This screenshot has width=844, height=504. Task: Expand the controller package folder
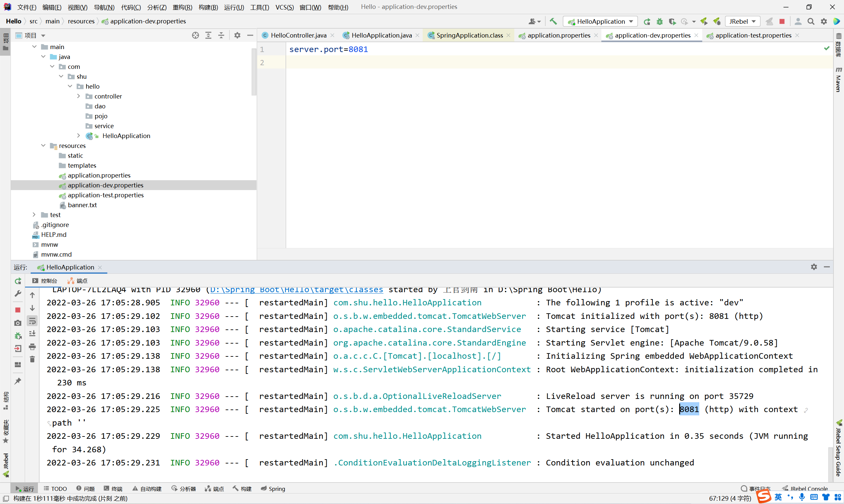[x=78, y=96]
